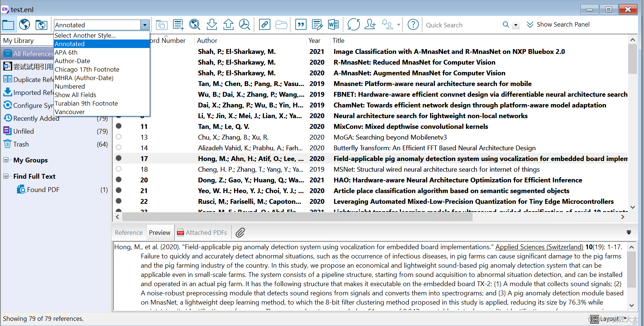Toggle read status dot for record 22
This screenshot has height=326, width=644.
point(119,201)
